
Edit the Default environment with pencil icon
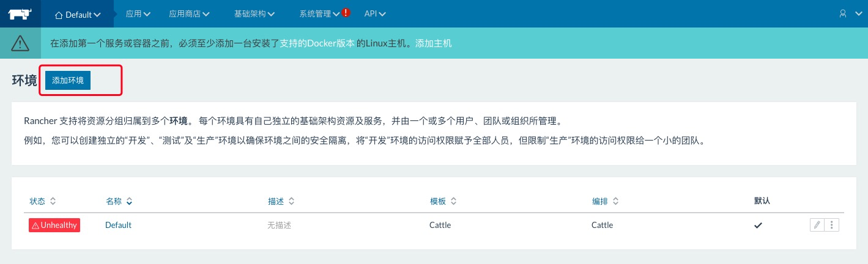(817, 225)
